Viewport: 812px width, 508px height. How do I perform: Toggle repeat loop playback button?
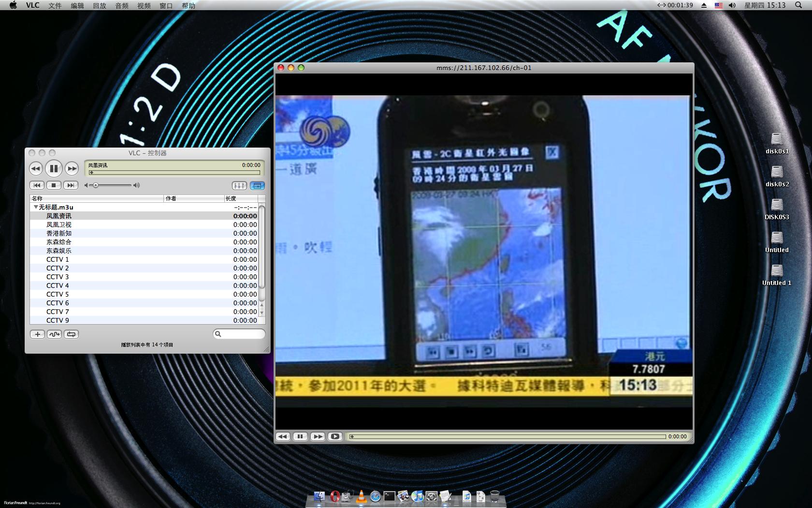click(x=71, y=334)
